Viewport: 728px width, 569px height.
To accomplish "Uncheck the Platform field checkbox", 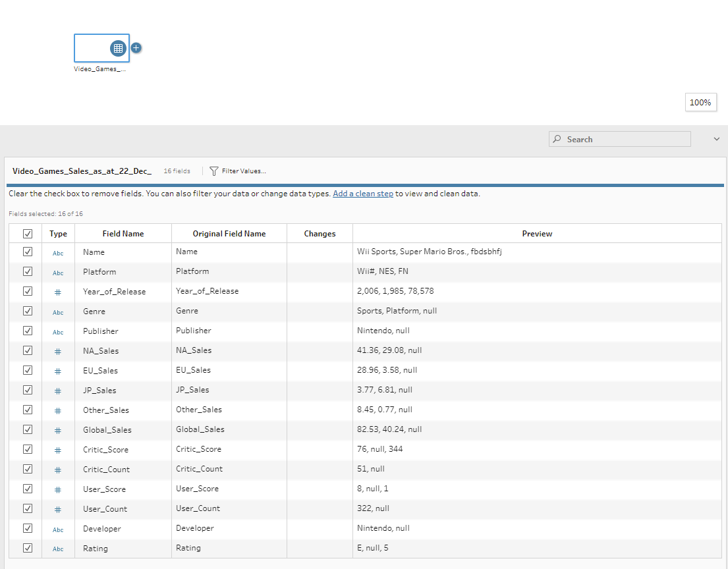I will [x=28, y=271].
